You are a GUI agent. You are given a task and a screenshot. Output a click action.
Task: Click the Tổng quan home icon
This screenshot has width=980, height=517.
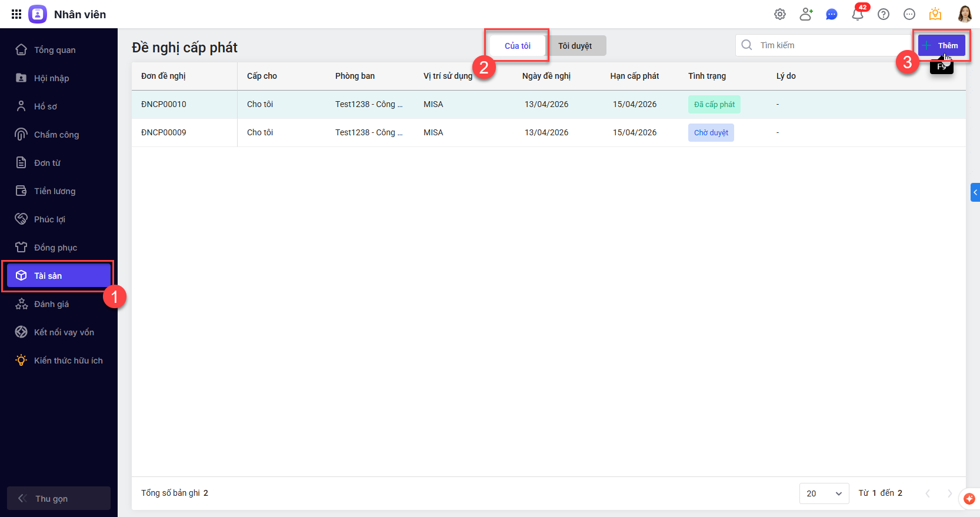21,49
